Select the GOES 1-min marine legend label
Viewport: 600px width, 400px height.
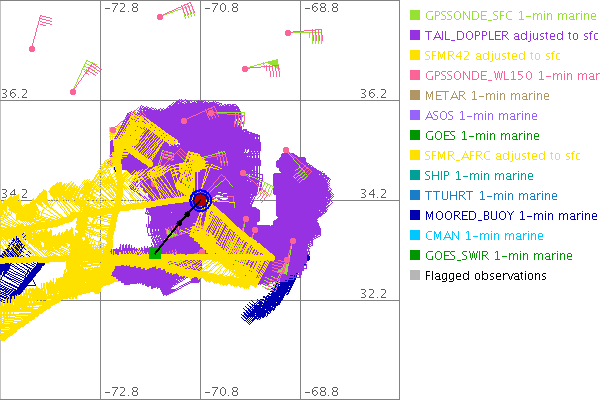click(482, 136)
